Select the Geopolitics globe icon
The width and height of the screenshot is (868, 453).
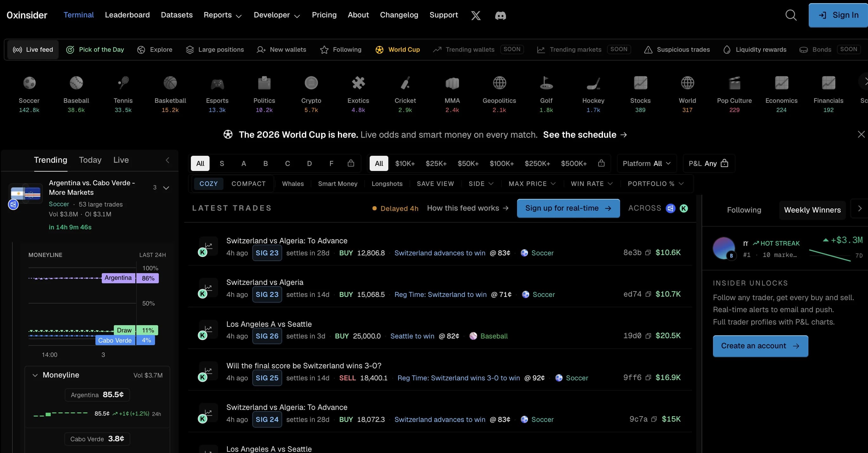(499, 83)
